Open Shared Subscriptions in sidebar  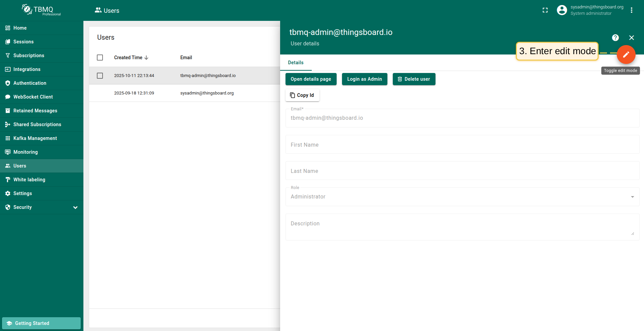[37, 124]
